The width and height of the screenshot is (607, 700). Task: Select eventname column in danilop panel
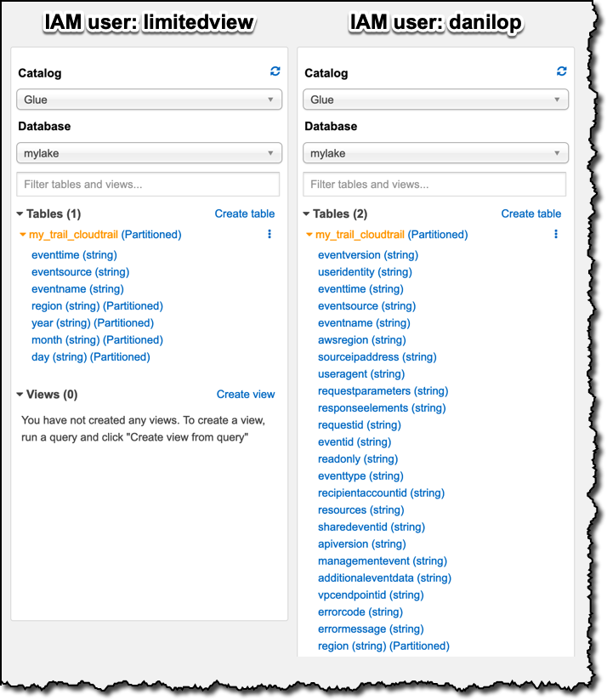click(x=364, y=322)
